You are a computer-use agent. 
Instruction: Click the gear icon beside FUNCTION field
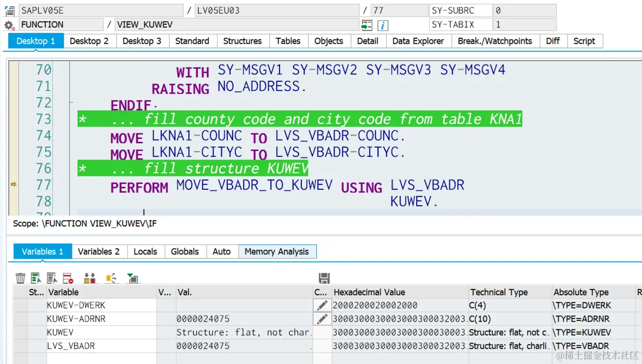(x=9, y=25)
